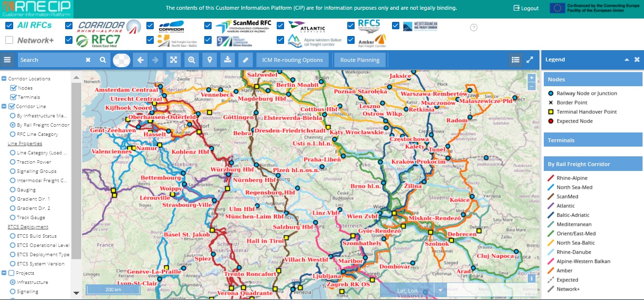Toggle the RFC7 Orient/East-Med checkbox
This screenshot has width=644, height=300.
pos(69,40)
